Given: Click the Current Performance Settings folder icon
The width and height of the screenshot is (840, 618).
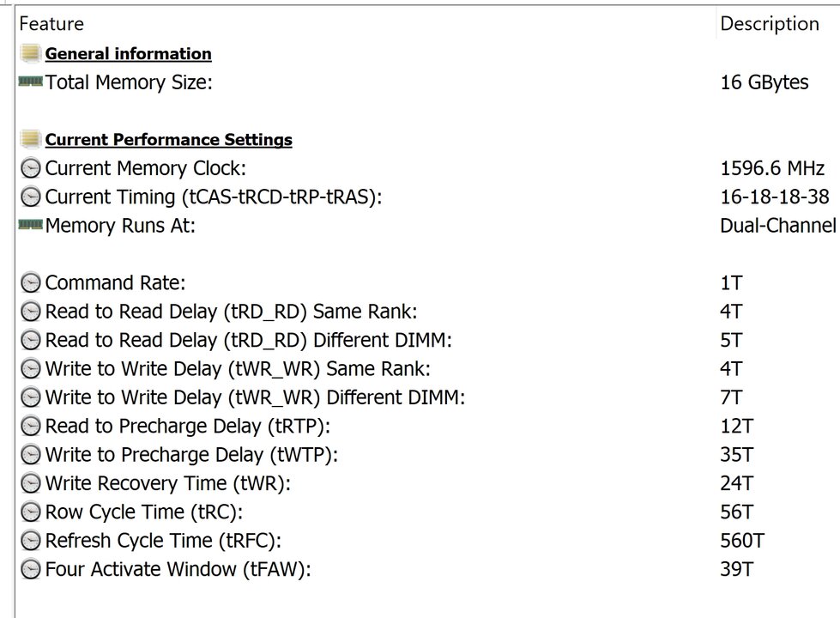Looking at the screenshot, I should click(31, 139).
